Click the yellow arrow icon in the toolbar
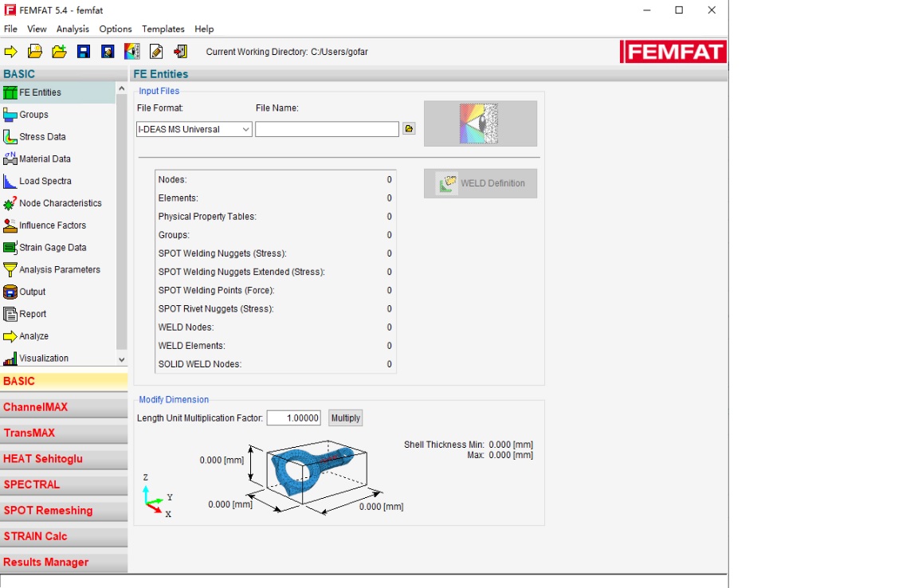The width and height of the screenshot is (918, 588). click(x=11, y=52)
